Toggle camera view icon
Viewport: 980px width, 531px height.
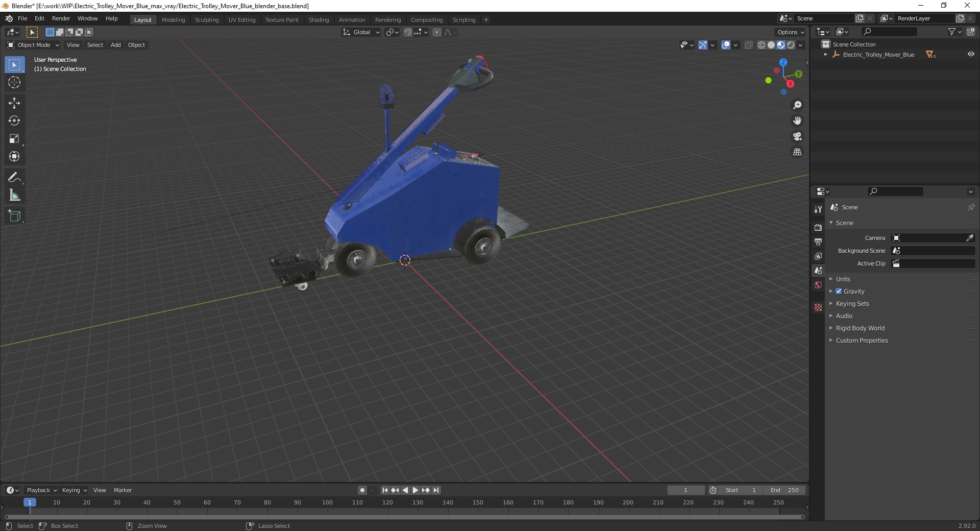[797, 136]
